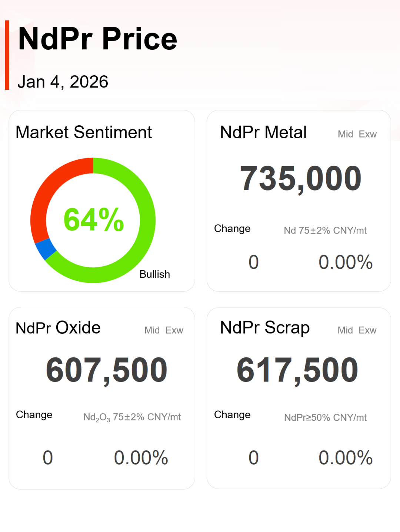
Task: Select Mid on NdPr Oxide card
Action: (152, 330)
